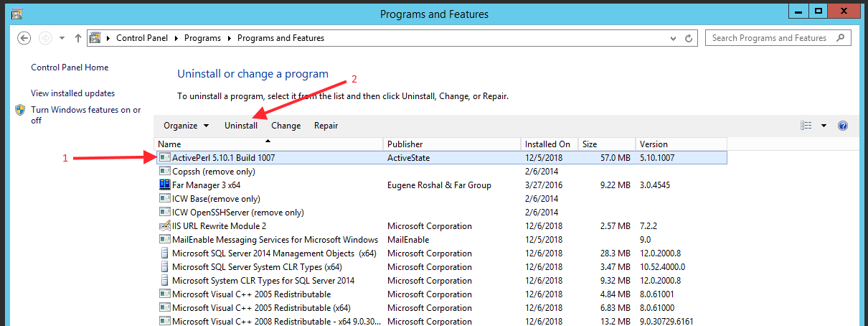Click the IIS URL Rewrite Module icon

click(x=164, y=226)
